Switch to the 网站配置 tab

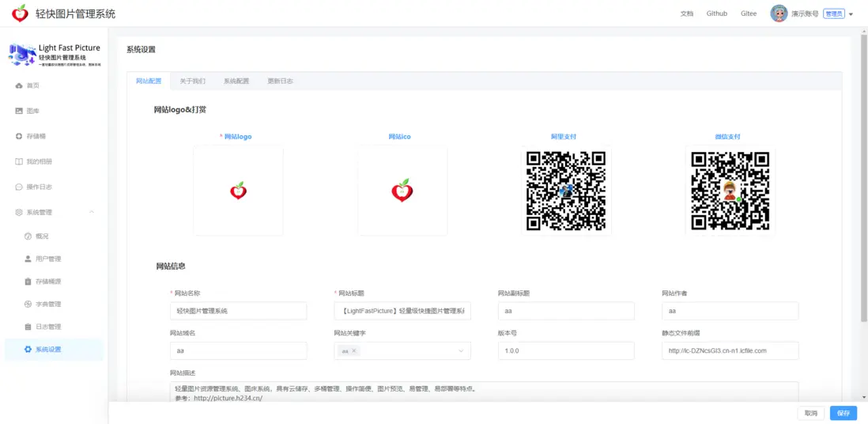(x=149, y=81)
